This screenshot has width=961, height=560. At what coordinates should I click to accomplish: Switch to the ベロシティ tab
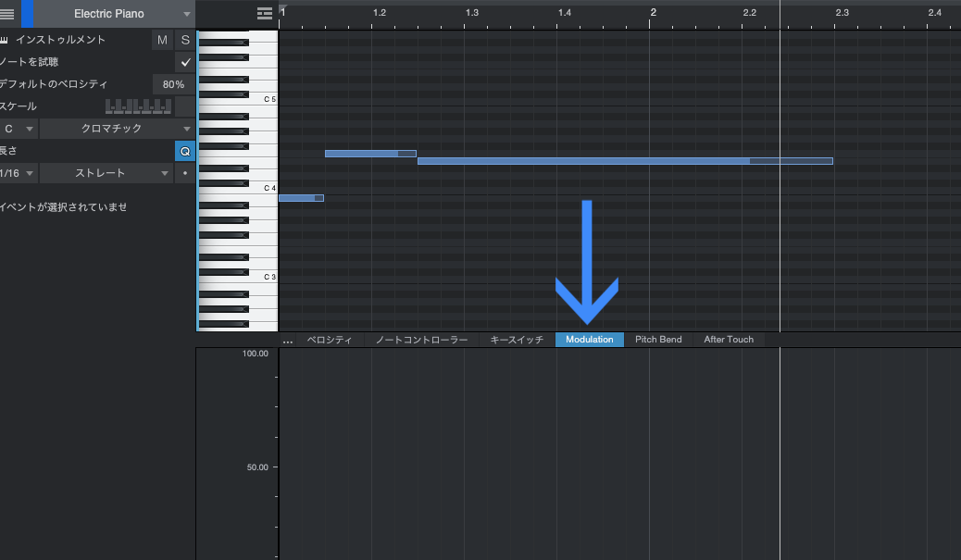330,340
